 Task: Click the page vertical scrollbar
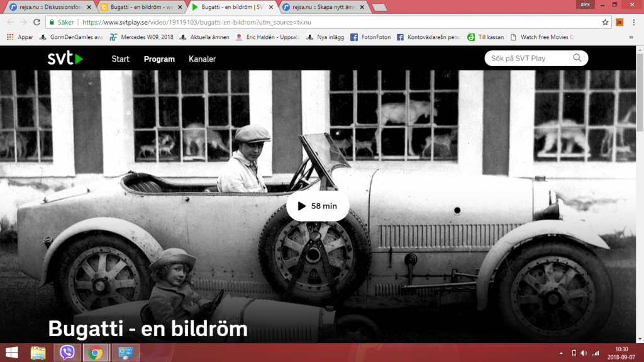[640, 92]
